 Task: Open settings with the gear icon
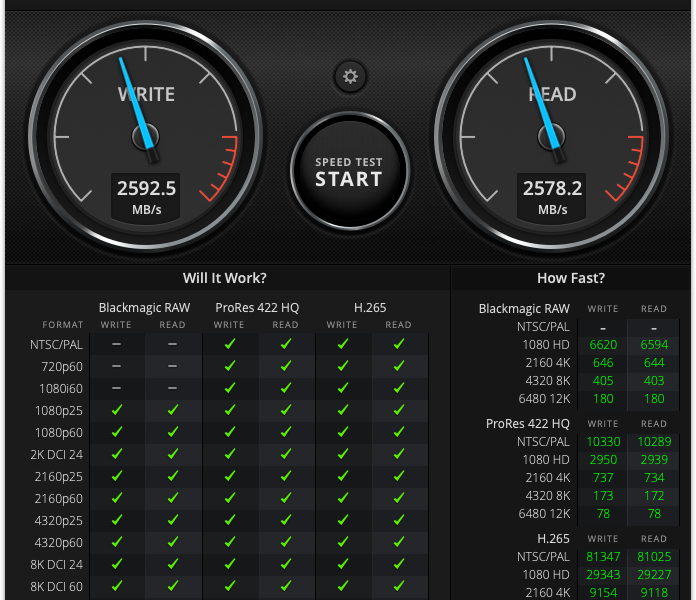click(x=349, y=76)
